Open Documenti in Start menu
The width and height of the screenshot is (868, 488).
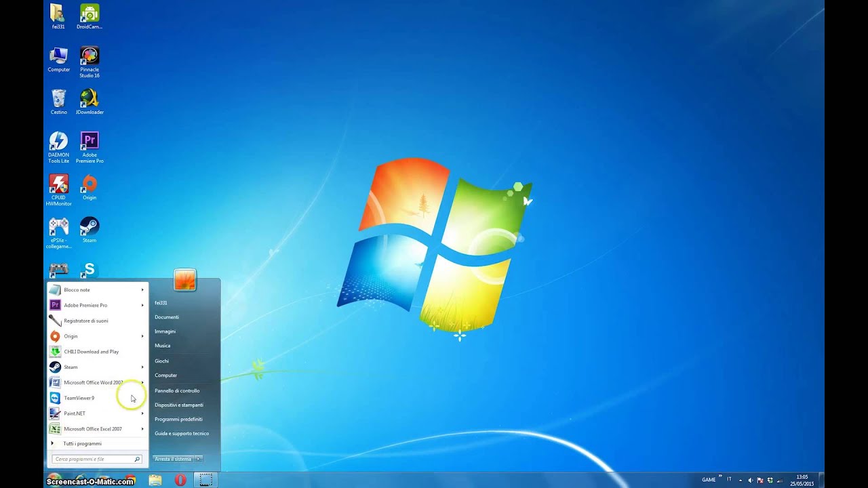[x=167, y=317]
